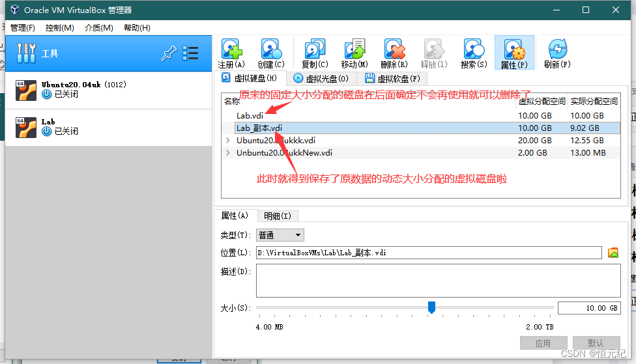Select the Lab.vdi disk row
This screenshot has height=364, width=636.
420,115
